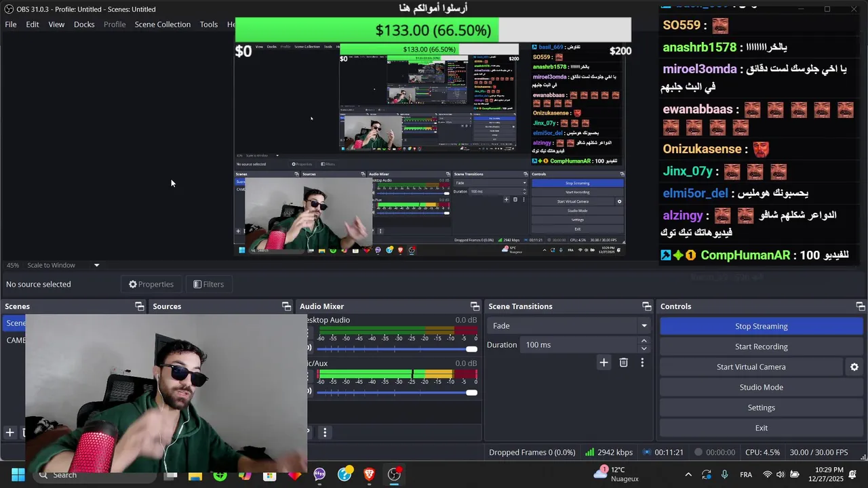868x488 pixels.
Task: Float the Scenes dock panel
Action: (140, 306)
